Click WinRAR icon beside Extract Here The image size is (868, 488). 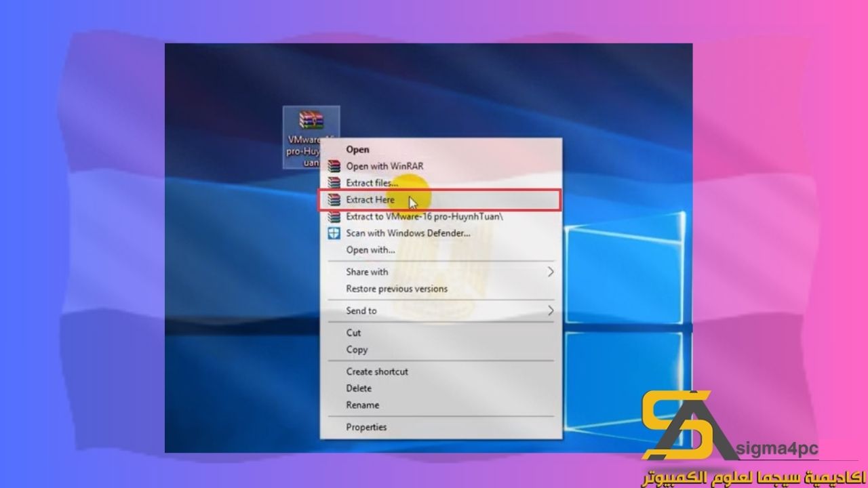point(334,200)
